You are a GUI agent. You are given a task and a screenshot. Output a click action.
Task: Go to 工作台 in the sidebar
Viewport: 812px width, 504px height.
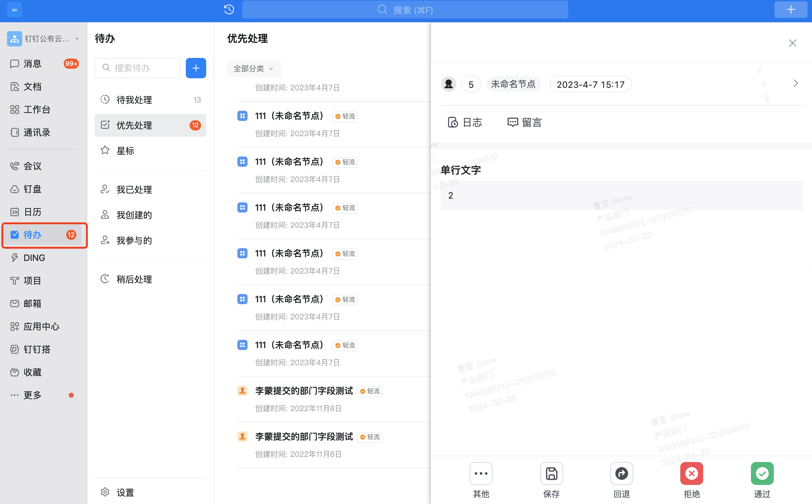(43, 110)
